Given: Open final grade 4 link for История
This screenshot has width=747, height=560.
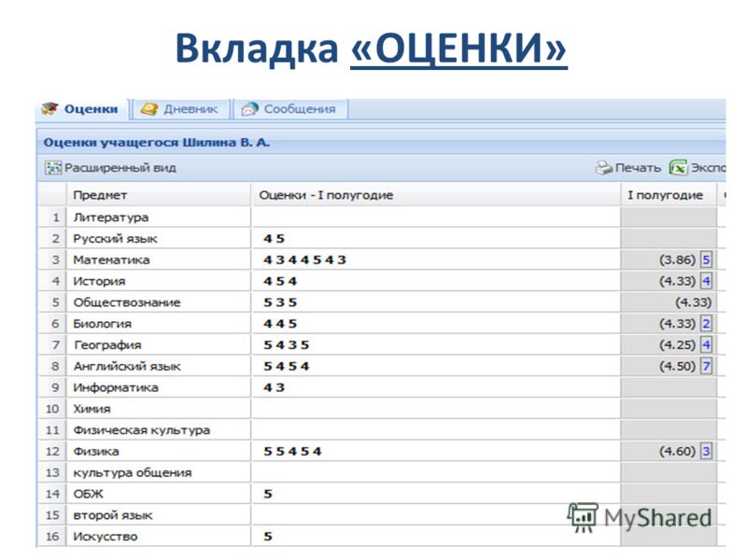Looking at the screenshot, I should (x=706, y=282).
